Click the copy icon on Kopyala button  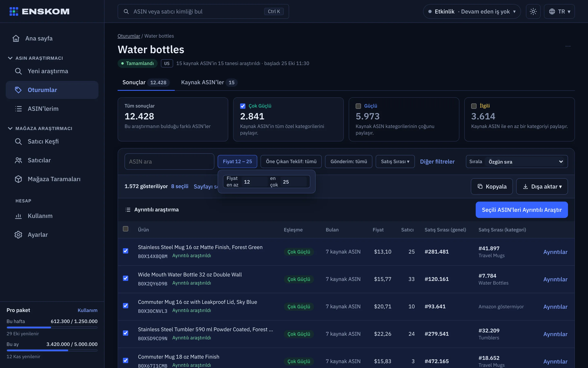(x=480, y=186)
